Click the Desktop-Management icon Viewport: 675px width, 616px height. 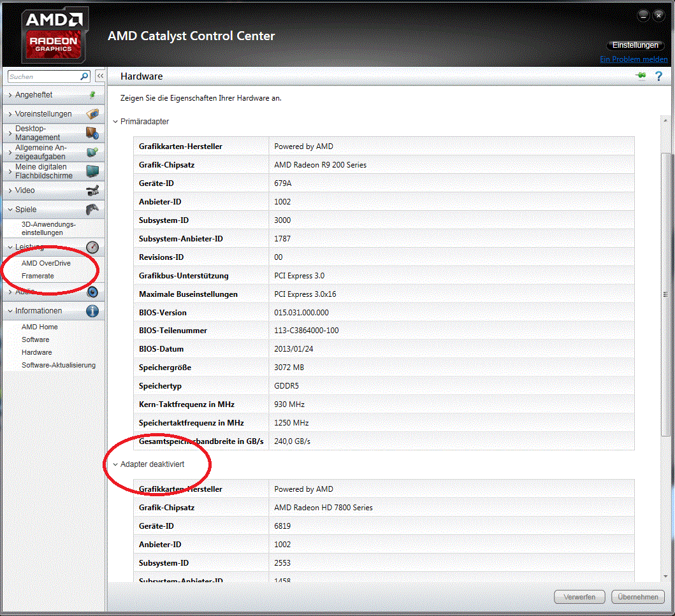pos(92,133)
